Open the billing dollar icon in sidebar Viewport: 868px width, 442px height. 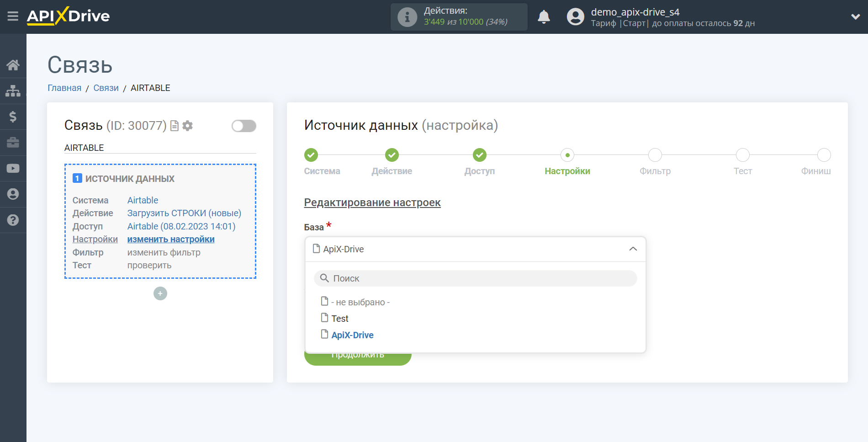coord(13,117)
